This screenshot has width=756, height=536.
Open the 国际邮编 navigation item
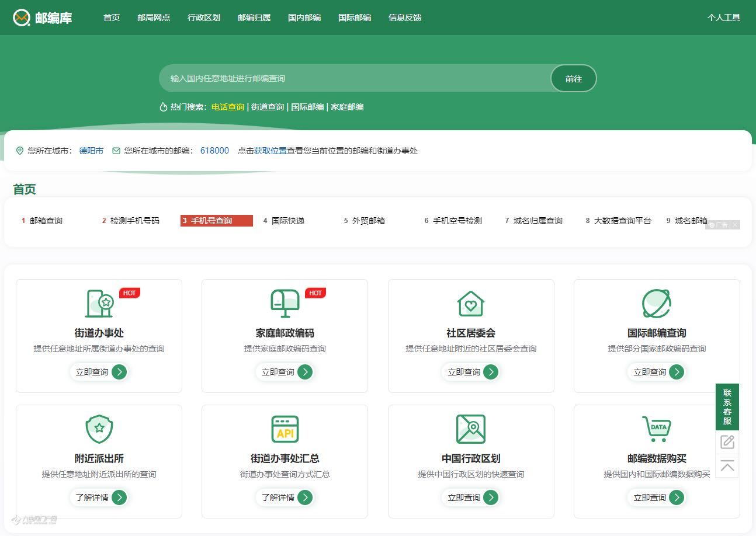(x=355, y=18)
